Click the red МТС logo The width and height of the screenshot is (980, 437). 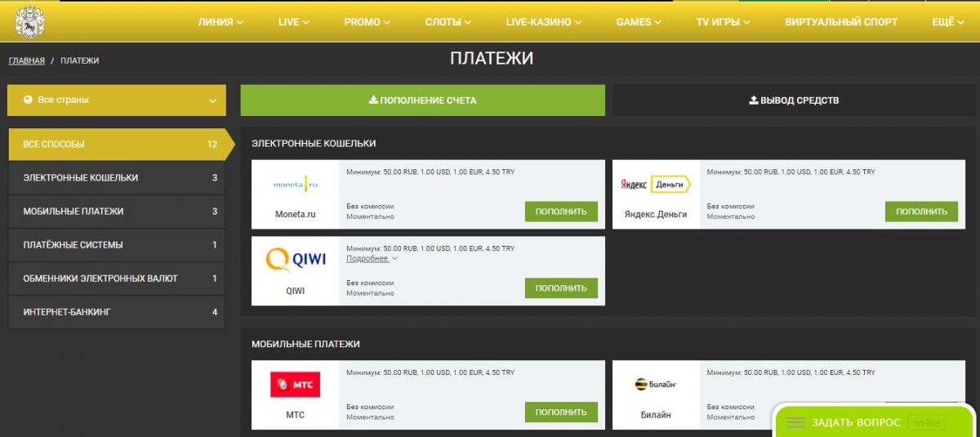pos(295,385)
